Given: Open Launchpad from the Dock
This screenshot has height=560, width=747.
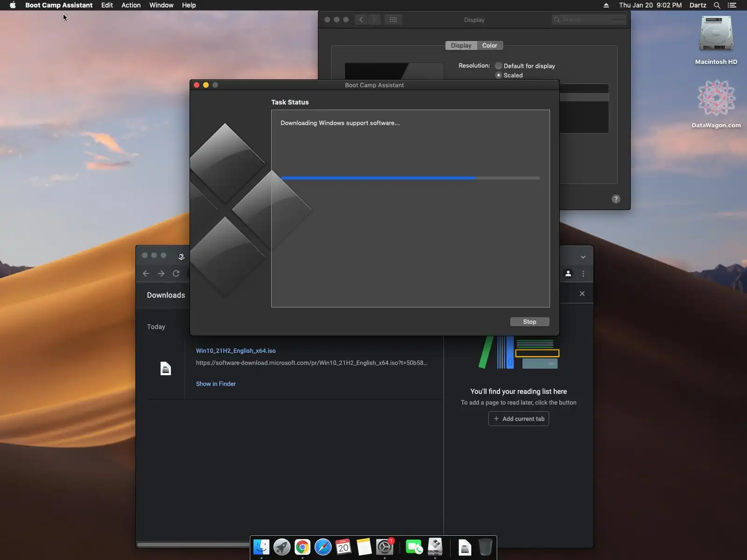Looking at the screenshot, I should (x=282, y=547).
